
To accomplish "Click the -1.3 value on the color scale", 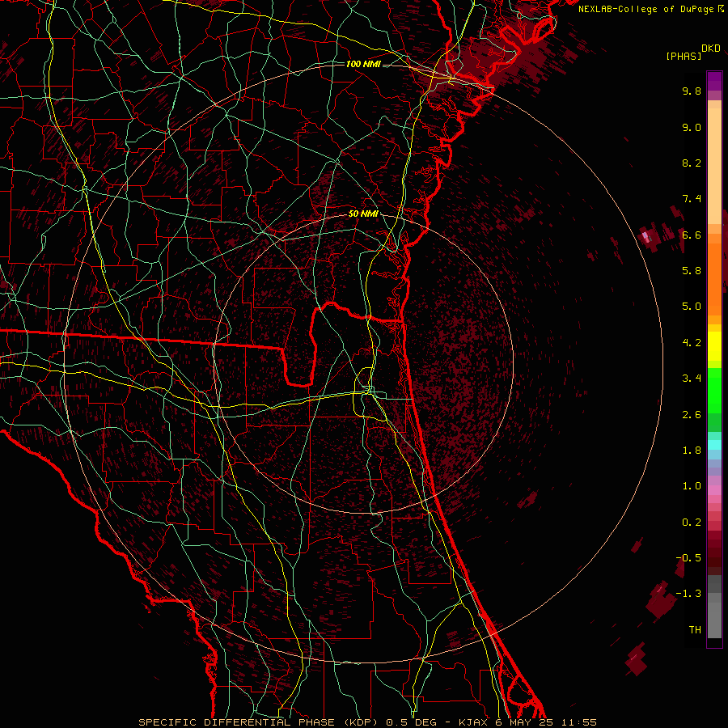I will point(688,594).
